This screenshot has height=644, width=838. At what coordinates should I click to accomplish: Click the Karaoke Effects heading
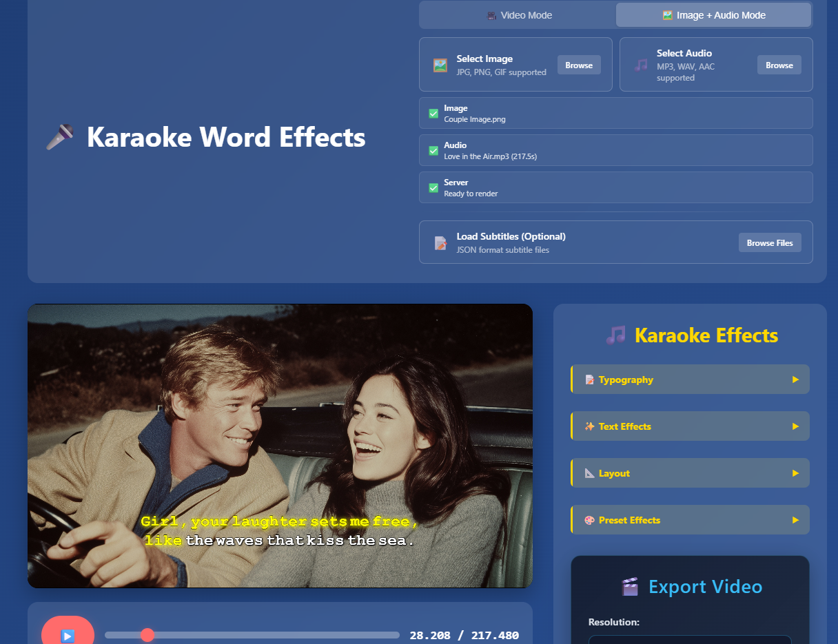click(x=706, y=335)
